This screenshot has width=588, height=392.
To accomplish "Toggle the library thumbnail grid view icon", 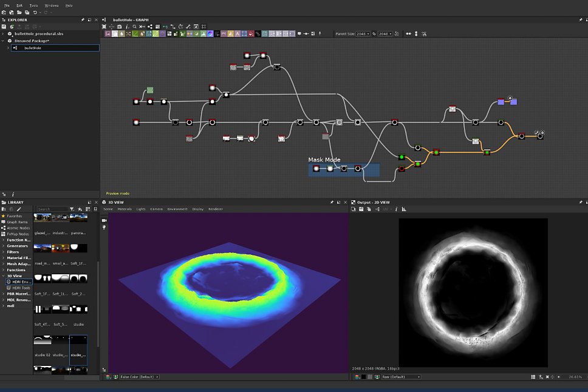I will click(x=87, y=209).
